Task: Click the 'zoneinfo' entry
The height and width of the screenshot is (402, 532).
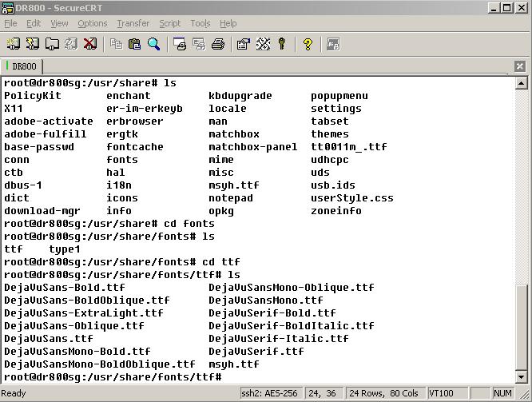Action: [x=335, y=211]
